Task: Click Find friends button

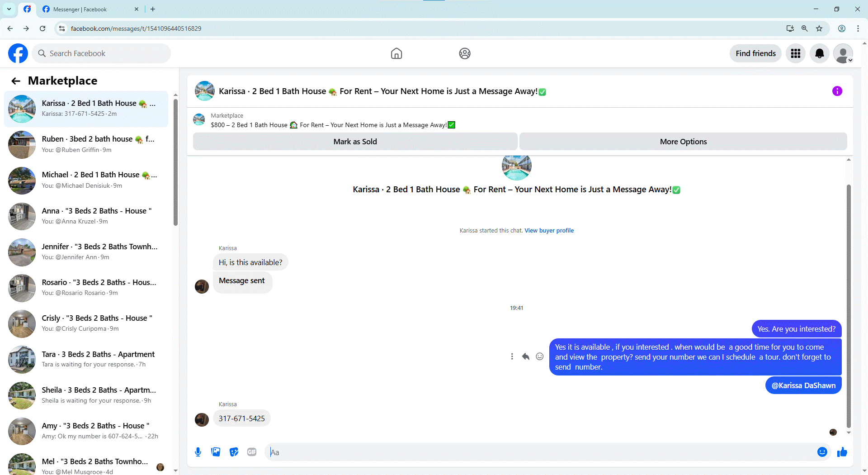Action: point(755,53)
